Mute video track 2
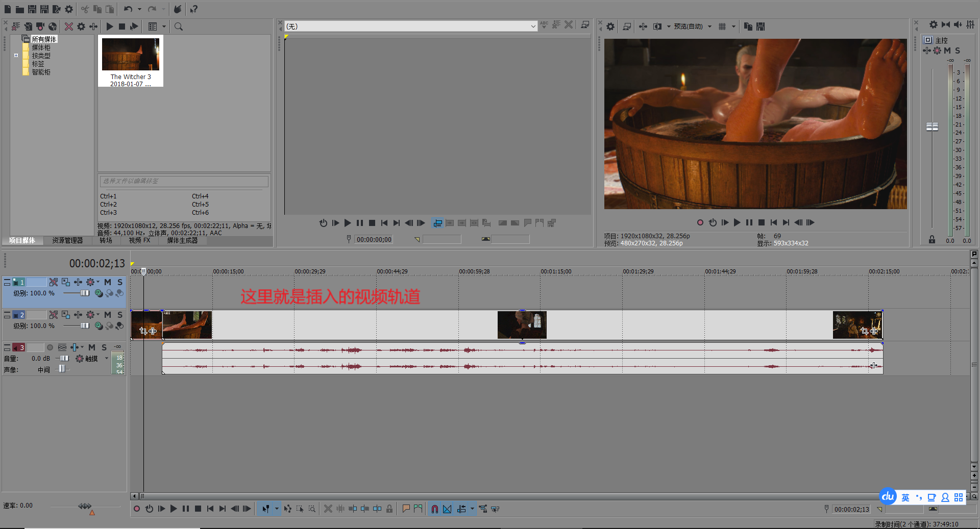The image size is (980, 529). point(108,315)
